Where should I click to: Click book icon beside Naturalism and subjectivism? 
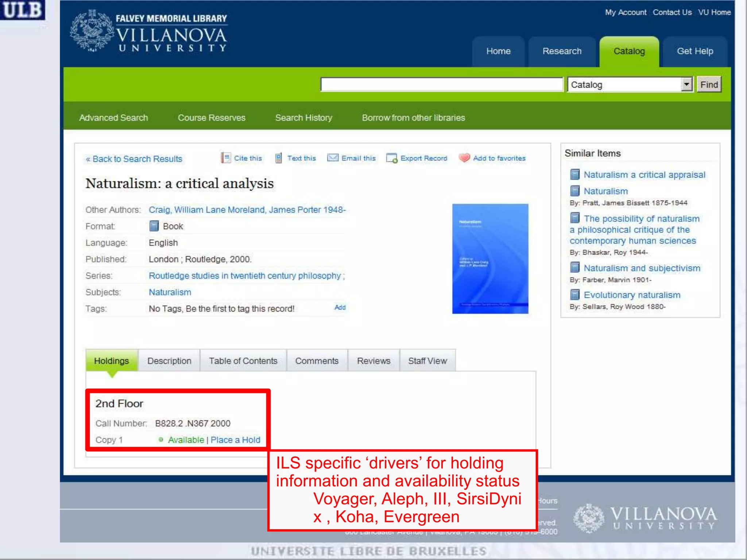(575, 267)
